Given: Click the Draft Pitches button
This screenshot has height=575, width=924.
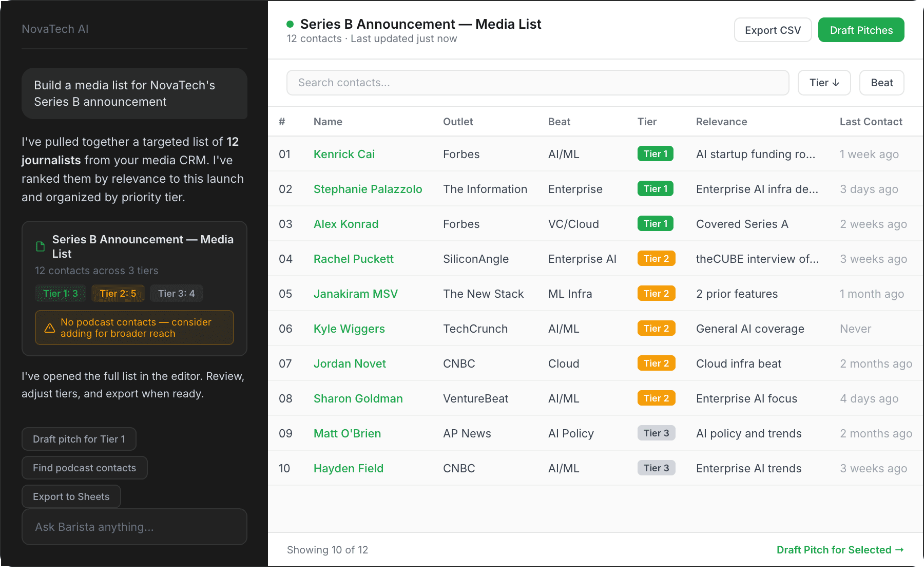Looking at the screenshot, I should (861, 30).
